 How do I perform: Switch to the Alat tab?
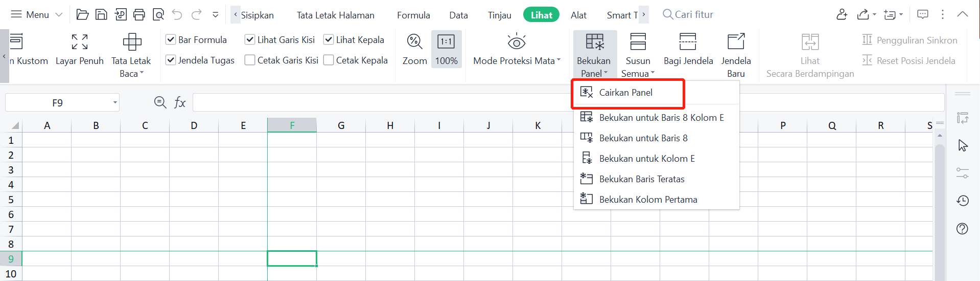(x=578, y=15)
